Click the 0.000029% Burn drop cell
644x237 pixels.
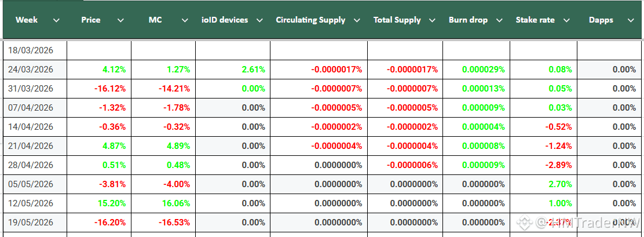(x=477, y=70)
